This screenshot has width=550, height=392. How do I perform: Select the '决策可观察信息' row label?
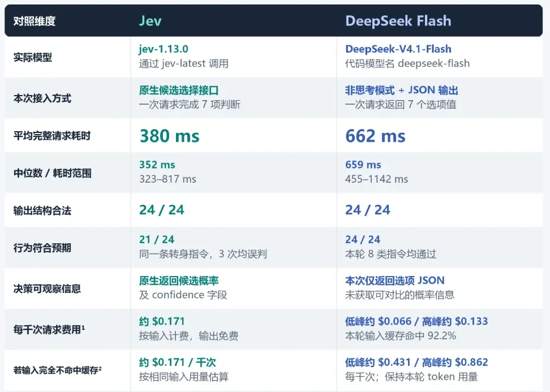[47, 288]
